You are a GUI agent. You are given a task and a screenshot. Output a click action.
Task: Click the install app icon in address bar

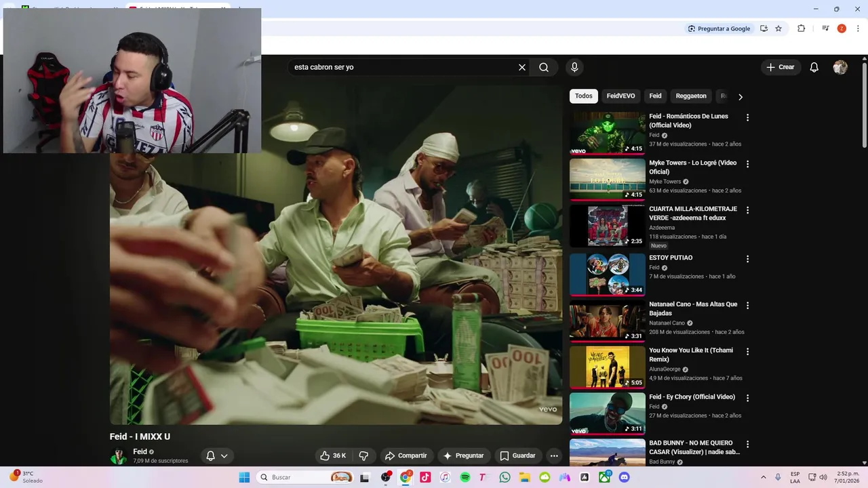click(x=764, y=28)
